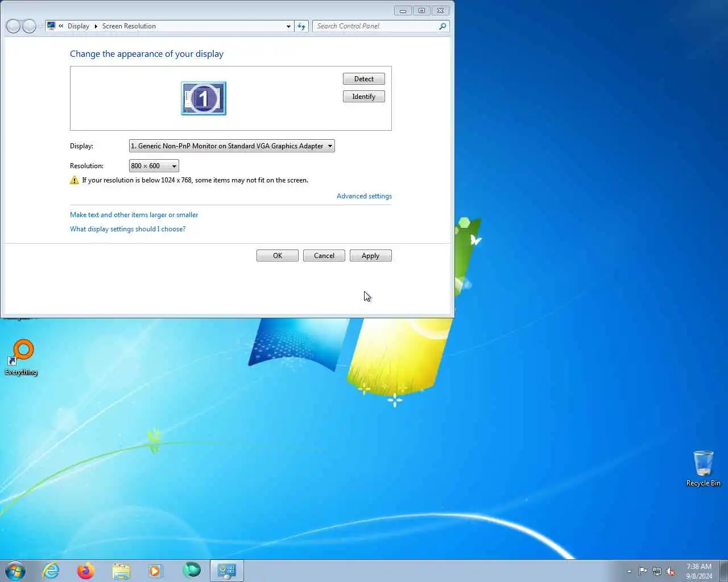Click the Cancel button
This screenshot has width=728, height=582.
tap(324, 256)
